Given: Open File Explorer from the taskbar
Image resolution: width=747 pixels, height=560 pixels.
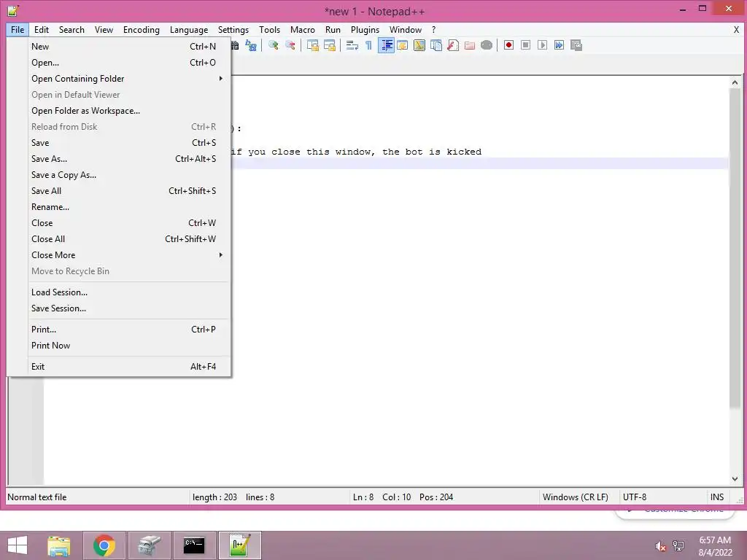Looking at the screenshot, I should tap(59, 545).
